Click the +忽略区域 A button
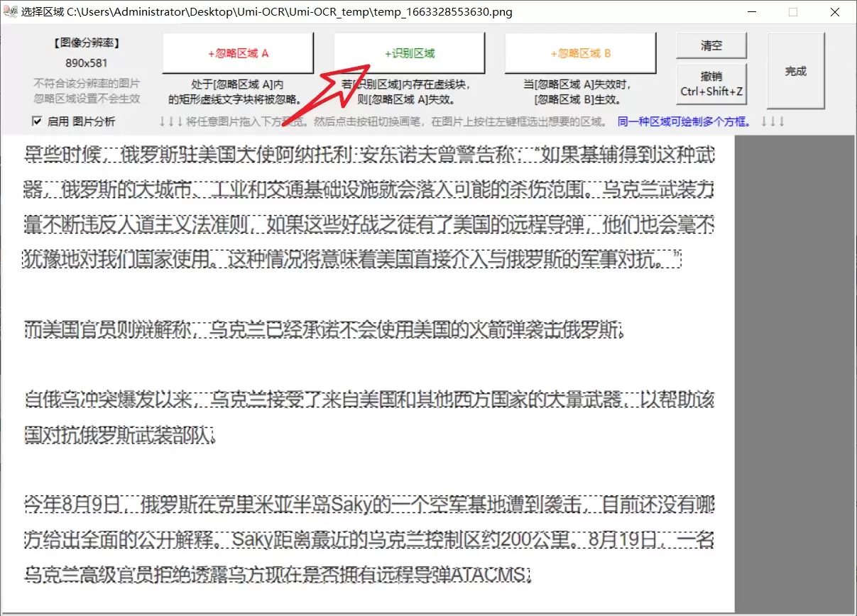 tap(238, 53)
